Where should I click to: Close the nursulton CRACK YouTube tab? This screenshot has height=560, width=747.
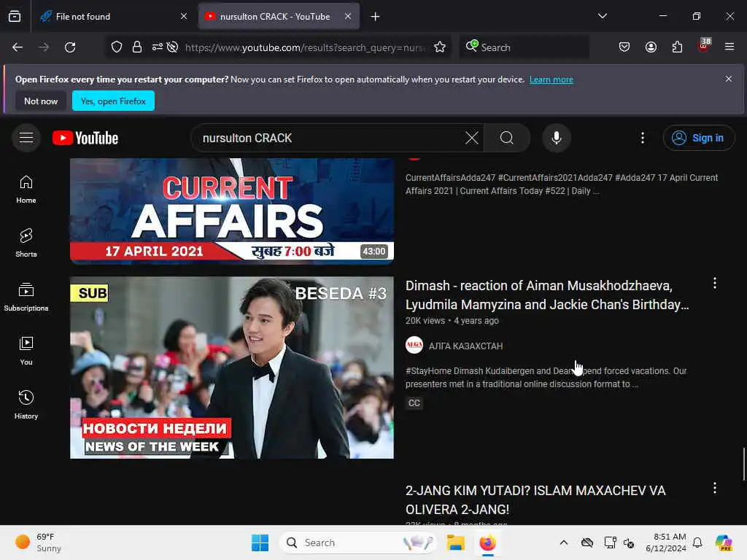point(348,17)
